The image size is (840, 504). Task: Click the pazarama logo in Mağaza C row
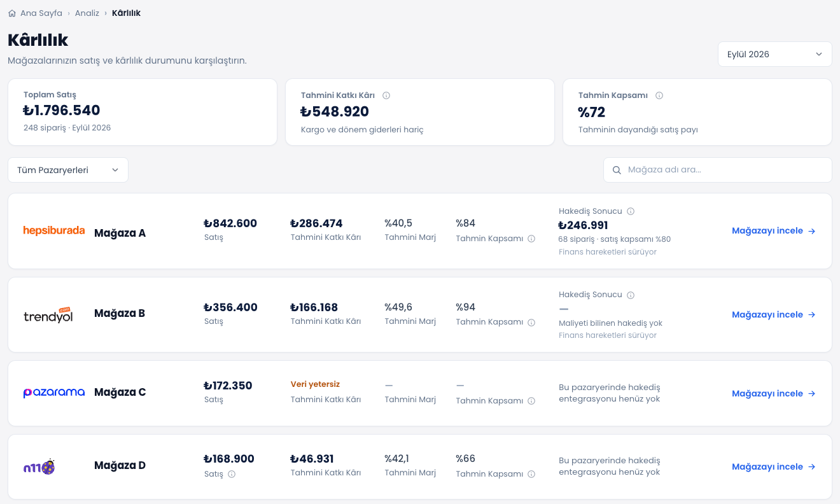[x=54, y=393]
